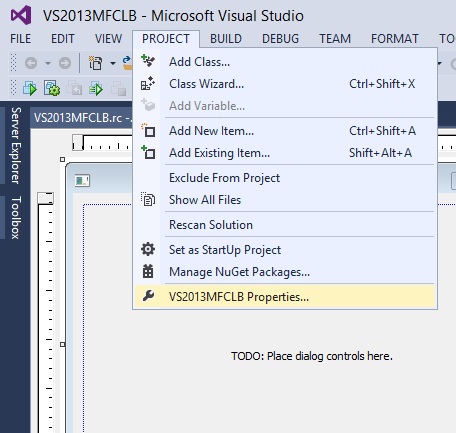The width and height of the screenshot is (456, 433).
Task: Choose Exclude From Project
Action: (285, 178)
